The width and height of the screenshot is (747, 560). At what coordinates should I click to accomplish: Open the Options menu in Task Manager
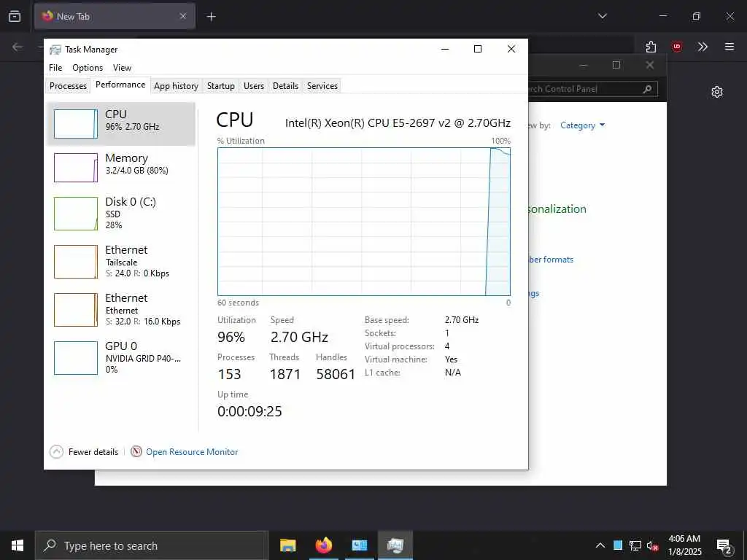[x=88, y=68]
